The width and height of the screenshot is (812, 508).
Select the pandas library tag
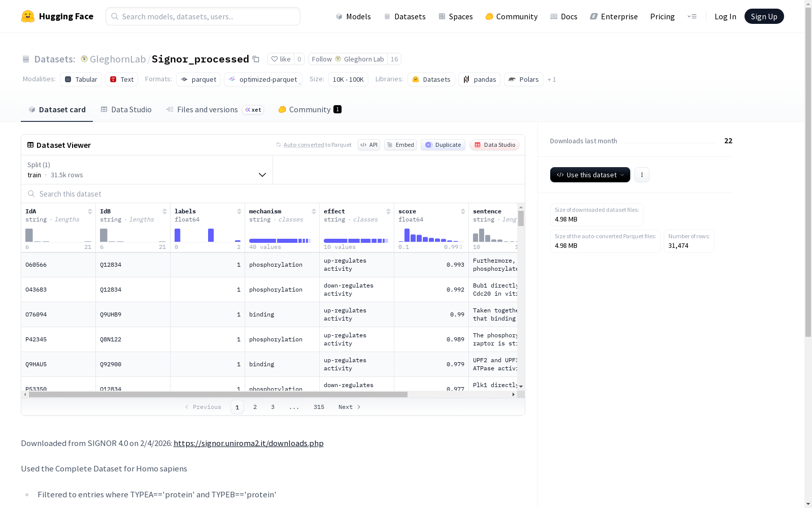(x=480, y=79)
